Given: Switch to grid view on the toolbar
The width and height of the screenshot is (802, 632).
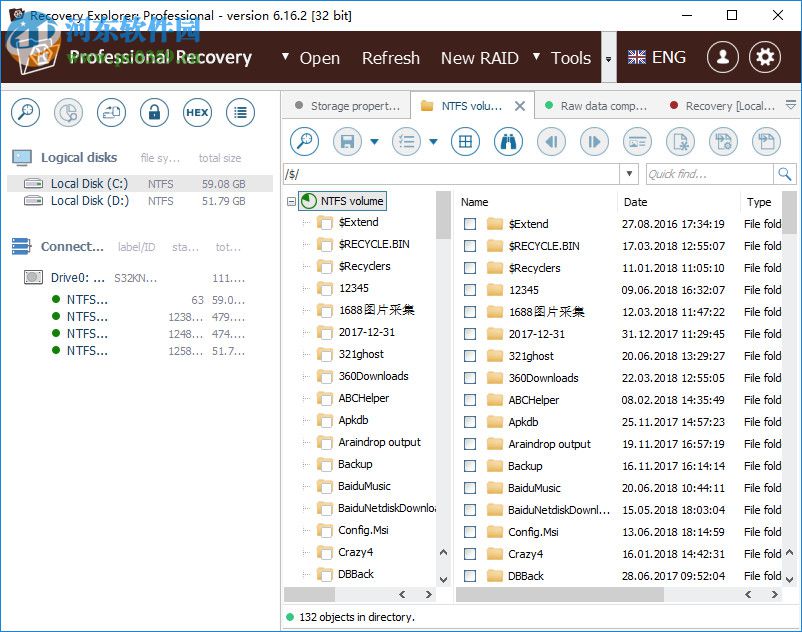Looking at the screenshot, I should tap(465, 141).
